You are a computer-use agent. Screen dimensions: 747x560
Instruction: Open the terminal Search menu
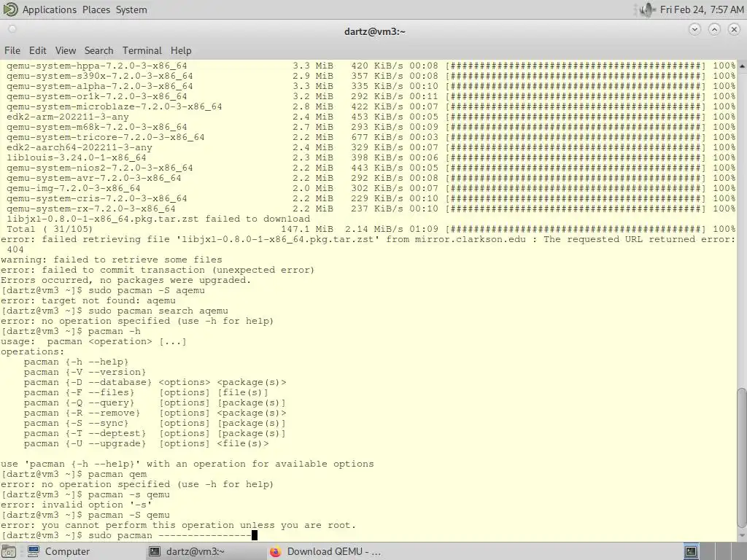click(x=98, y=50)
